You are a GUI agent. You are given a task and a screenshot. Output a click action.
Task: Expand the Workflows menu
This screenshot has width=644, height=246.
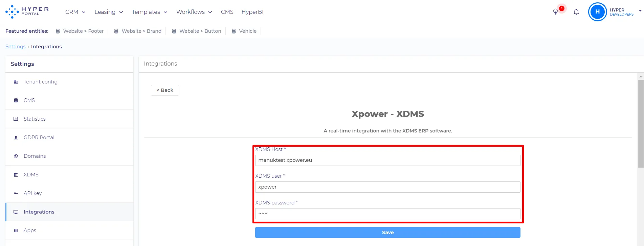point(194,12)
